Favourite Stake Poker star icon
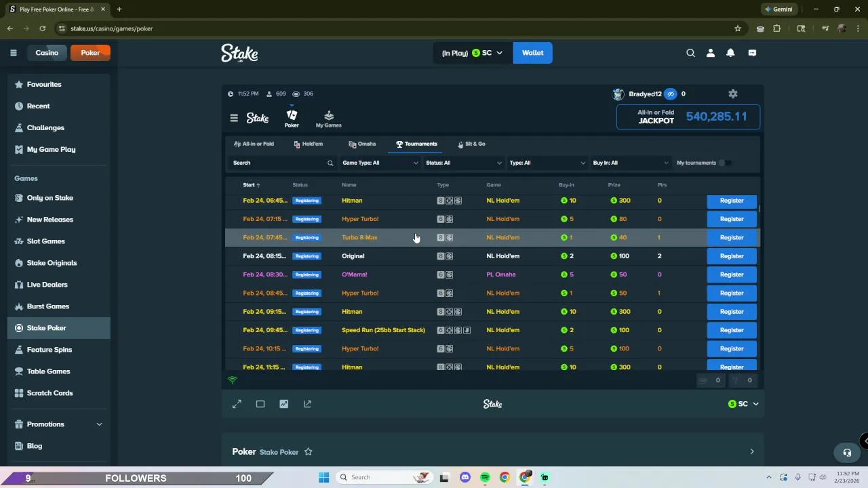 coord(309,452)
